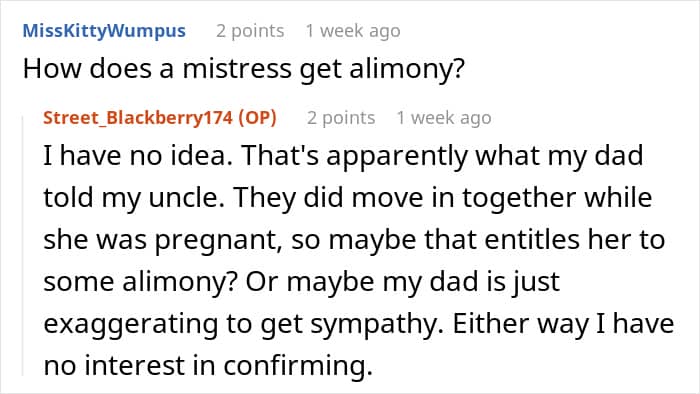
Task: Click the last line 'no interest in confirming.'
Action: tap(208, 365)
